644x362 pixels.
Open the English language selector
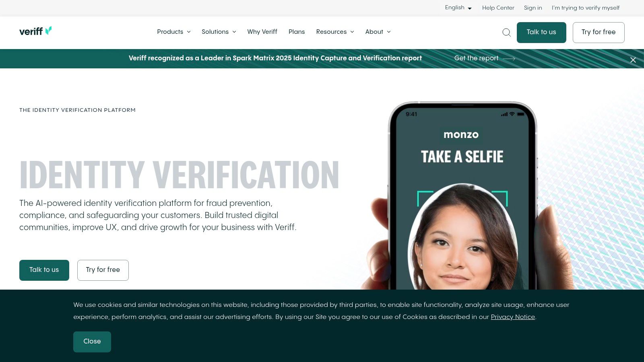(458, 8)
